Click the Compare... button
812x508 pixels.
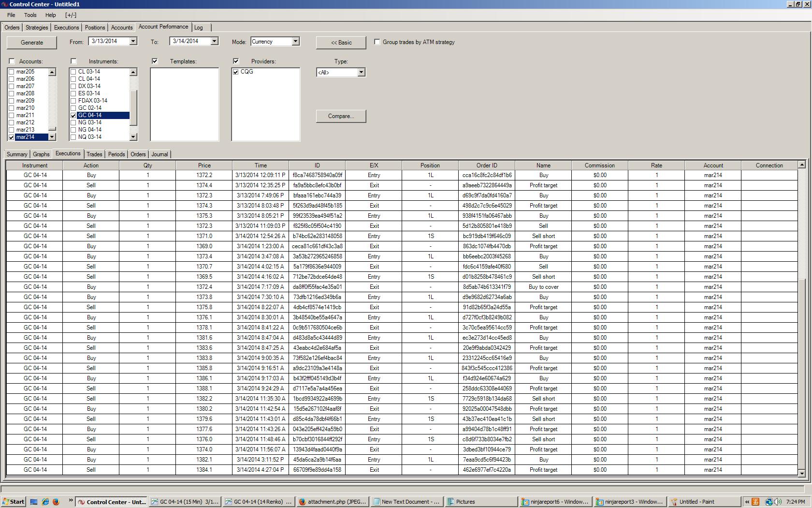pyautogui.click(x=341, y=116)
